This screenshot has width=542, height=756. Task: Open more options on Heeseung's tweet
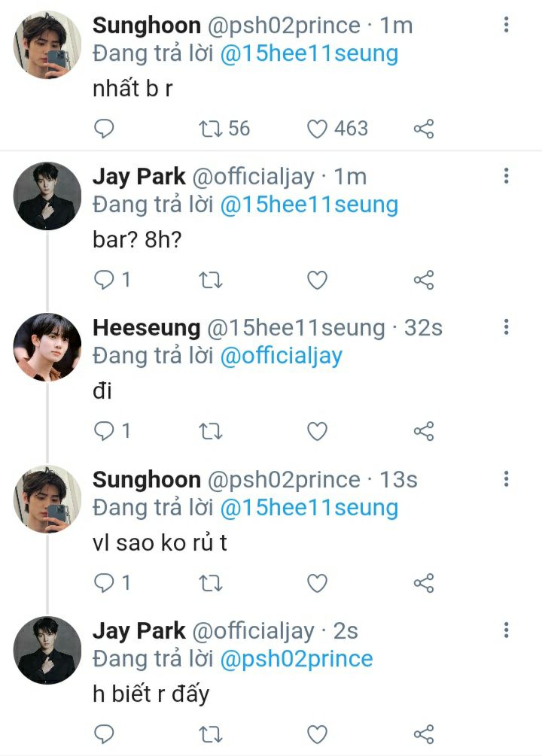coord(507,327)
